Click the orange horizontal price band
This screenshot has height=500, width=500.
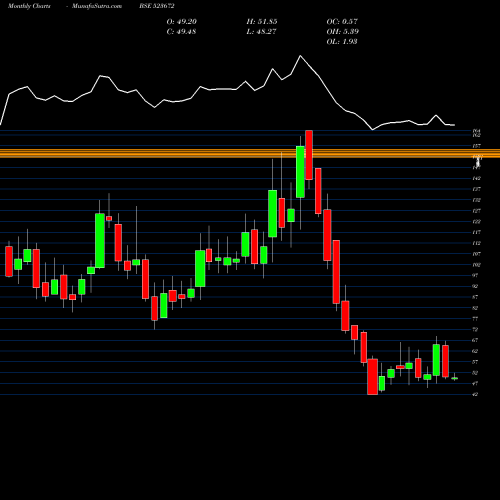(x=250, y=153)
